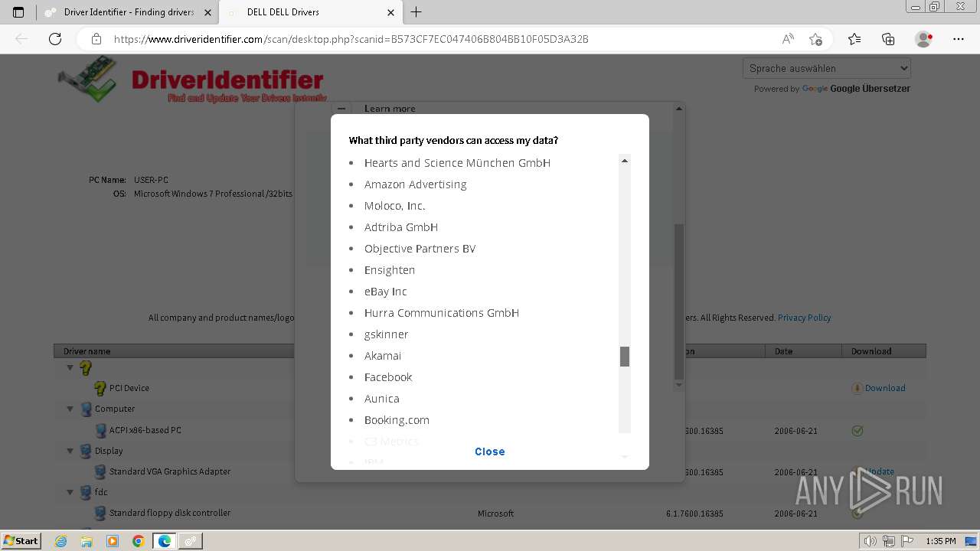Select Ensighten in vendor list
Image resolution: width=980 pixels, height=551 pixels.
[390, 270]
